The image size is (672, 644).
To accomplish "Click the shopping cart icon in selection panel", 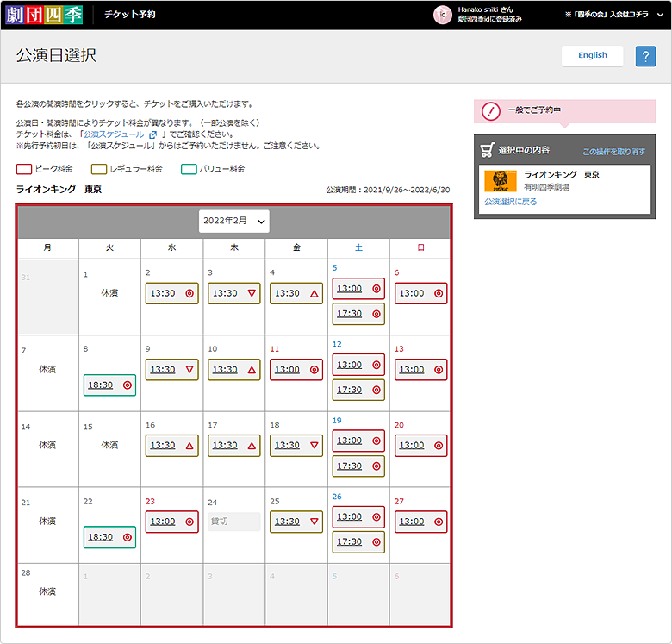I will point(488,150).
